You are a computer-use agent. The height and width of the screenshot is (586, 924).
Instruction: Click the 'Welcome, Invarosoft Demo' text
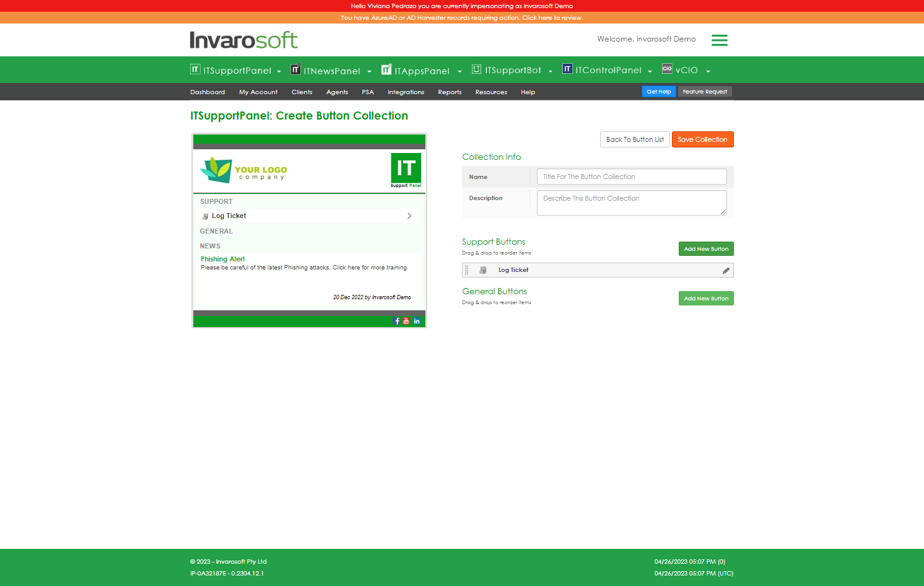(x=647, y=39)
